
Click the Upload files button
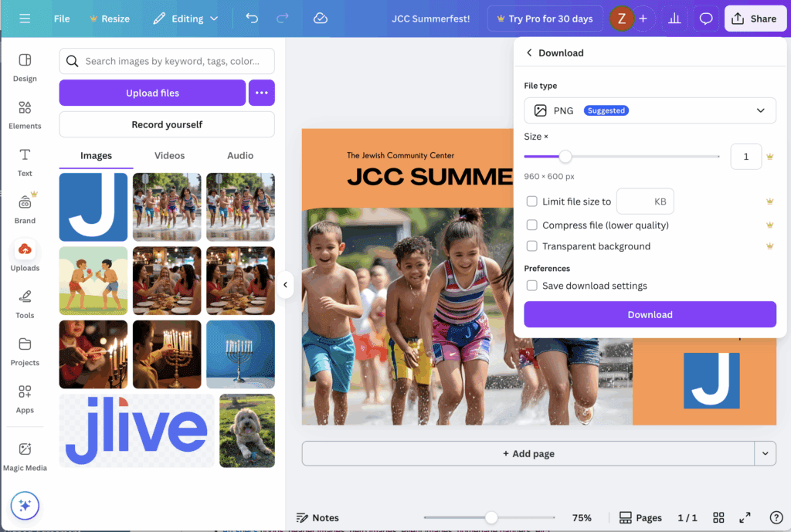(x=152, y=93)
